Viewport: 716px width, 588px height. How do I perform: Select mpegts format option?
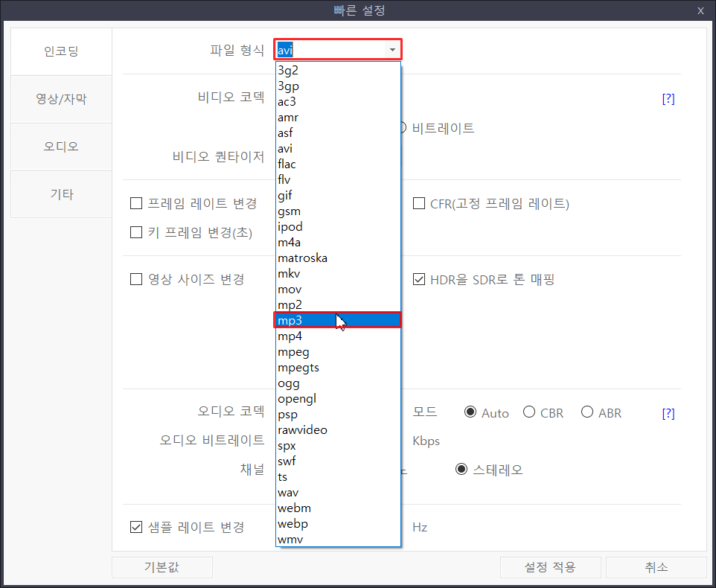click(338, 367)
